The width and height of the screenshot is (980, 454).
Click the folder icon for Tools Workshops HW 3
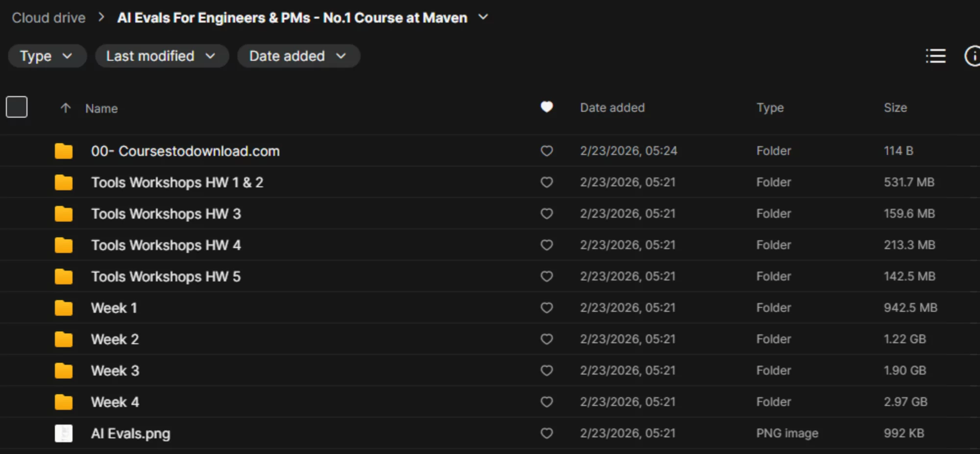click(x=64, y=214)
